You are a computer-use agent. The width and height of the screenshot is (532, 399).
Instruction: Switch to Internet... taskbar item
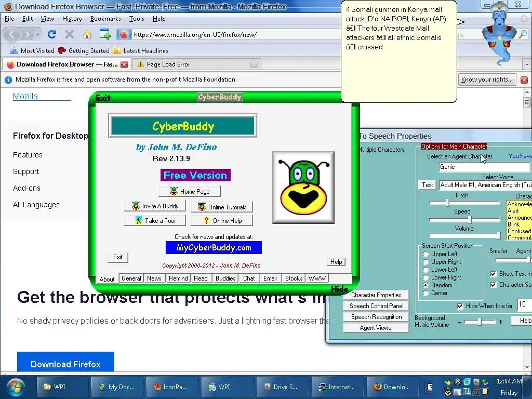pos(337,387)
